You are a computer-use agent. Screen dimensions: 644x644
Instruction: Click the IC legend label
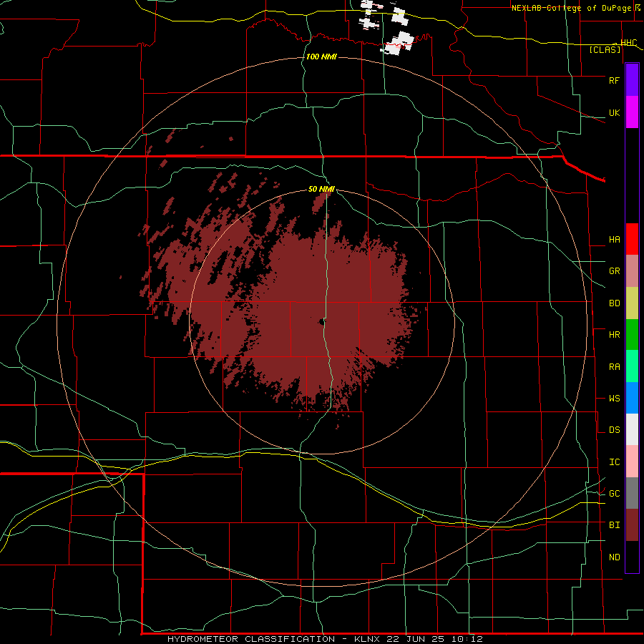coord(614,462)
